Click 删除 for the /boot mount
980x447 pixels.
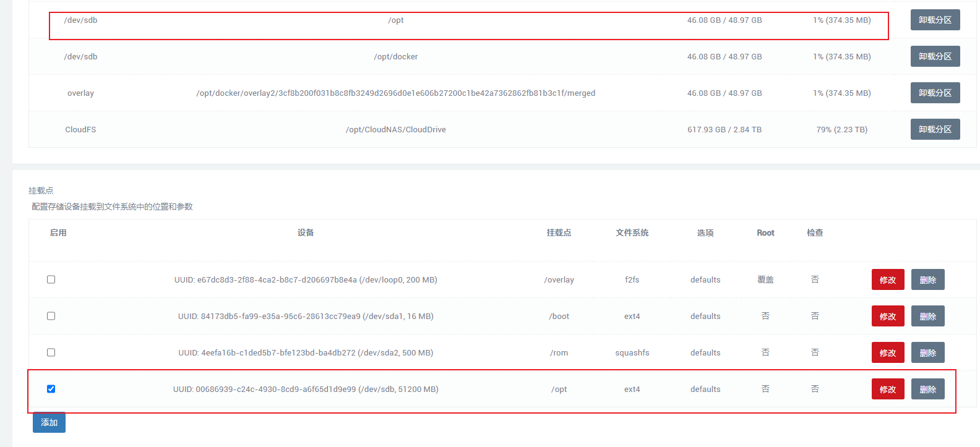coord(927,317)
